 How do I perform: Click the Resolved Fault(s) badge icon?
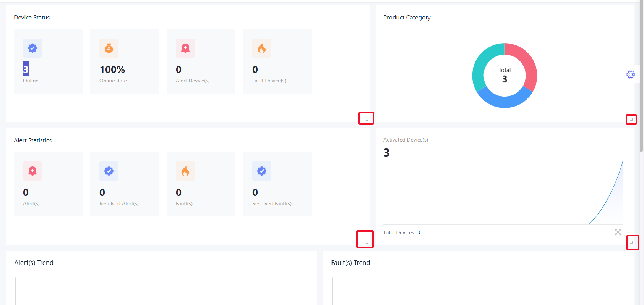pyautogui.click(x=262, y=171)
